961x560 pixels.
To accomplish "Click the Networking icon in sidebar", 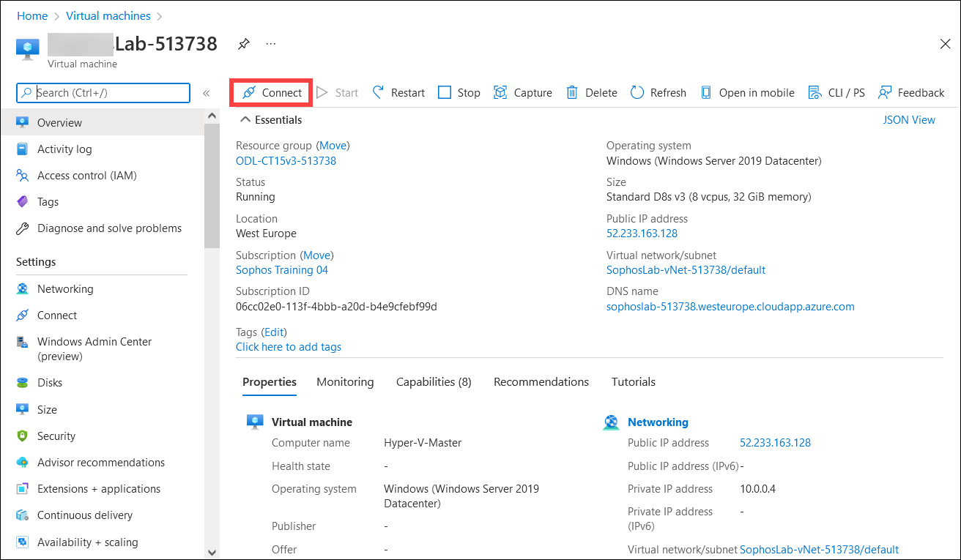I will [23, 289].
